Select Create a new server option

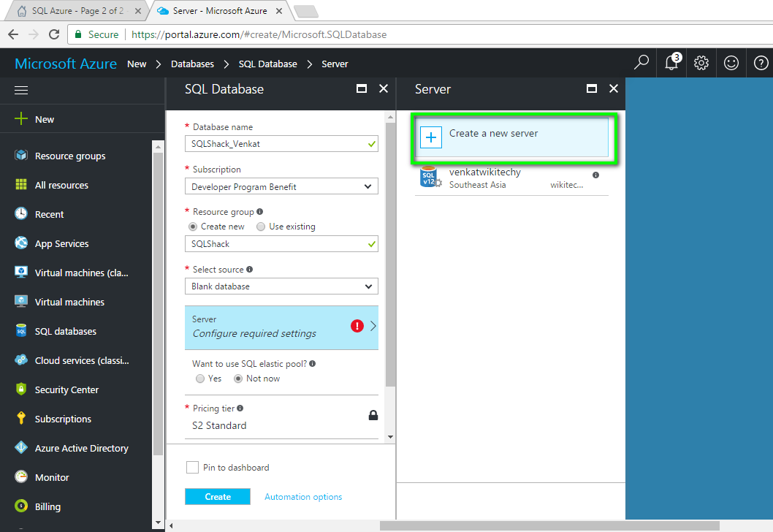click(x=512, y=137)
